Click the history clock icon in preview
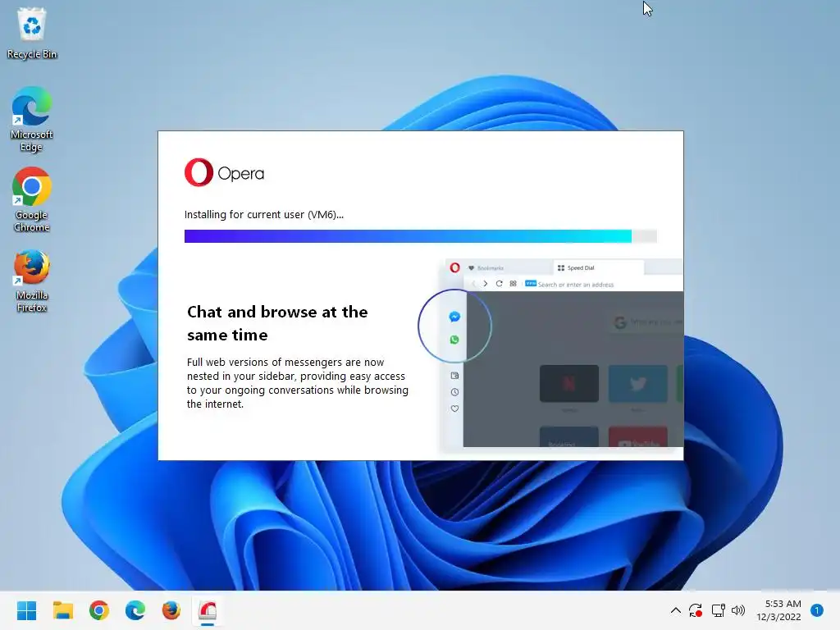 point(454,392)
